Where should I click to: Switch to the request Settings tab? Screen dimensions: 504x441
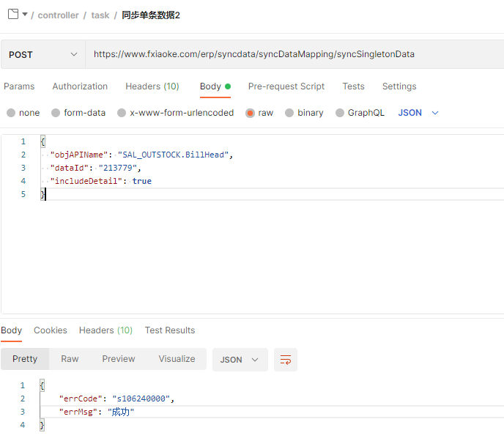pyautogui.click(x=399, y=86)
